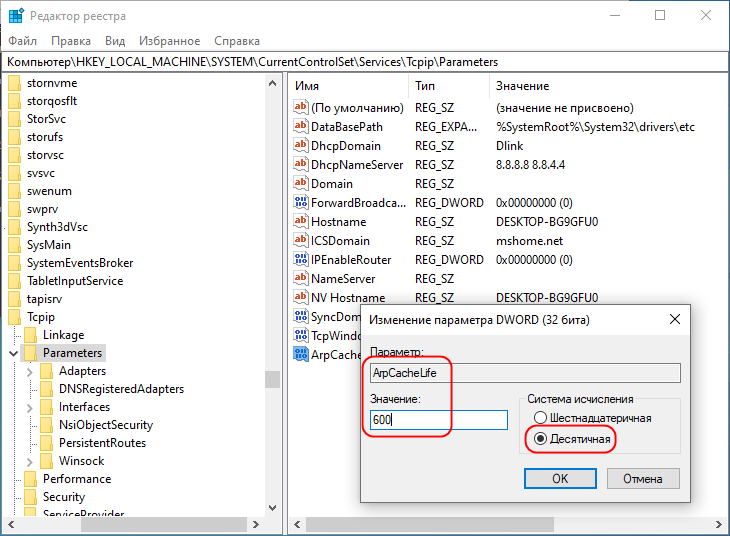The image size is (730, 536).
Task: Click the NV Hostname string icon
Action: pos(301,297)
